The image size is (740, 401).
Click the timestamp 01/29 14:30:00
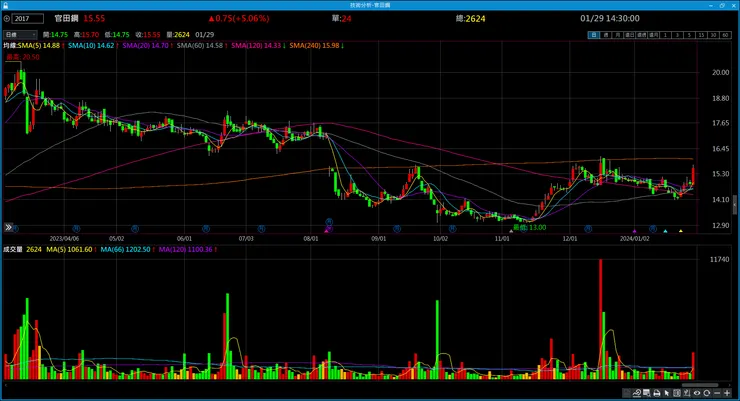click(610, 18)
